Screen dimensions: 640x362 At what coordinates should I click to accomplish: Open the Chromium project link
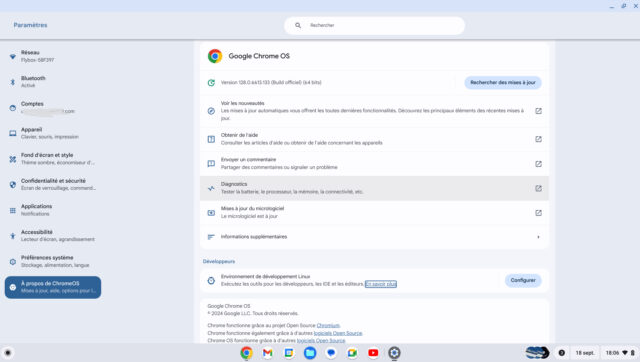[x=328, y=325]
